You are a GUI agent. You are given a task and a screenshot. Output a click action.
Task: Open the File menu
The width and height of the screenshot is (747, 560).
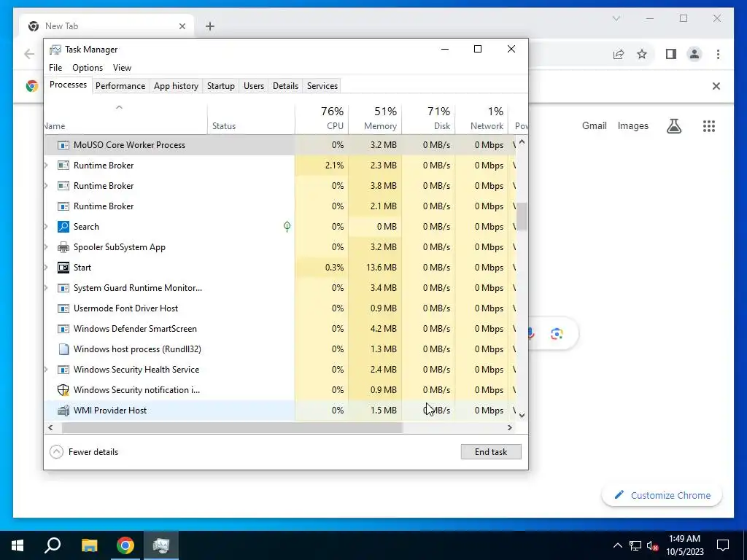[55, 68]
